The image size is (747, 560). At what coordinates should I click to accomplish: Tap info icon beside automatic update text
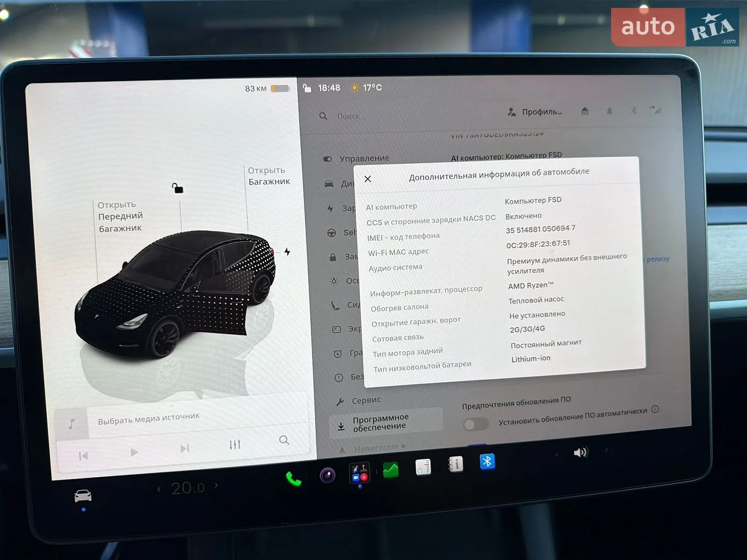point(655,409)
